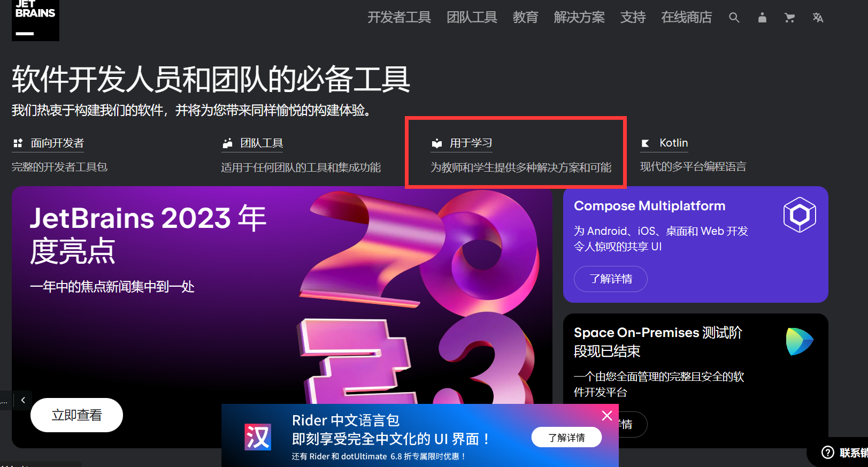Click the 用于学习 graduation icon
This screenshot has height=467, width=868.
point(437,143)
